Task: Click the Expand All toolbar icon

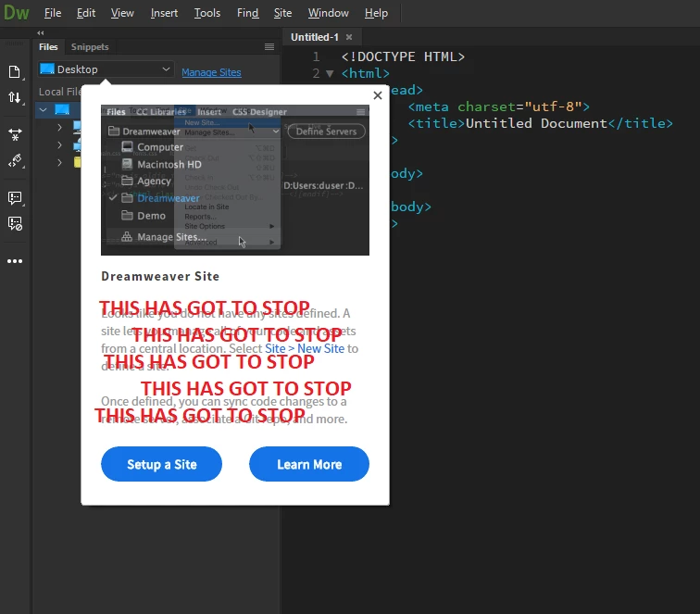Action: point(15,134)
